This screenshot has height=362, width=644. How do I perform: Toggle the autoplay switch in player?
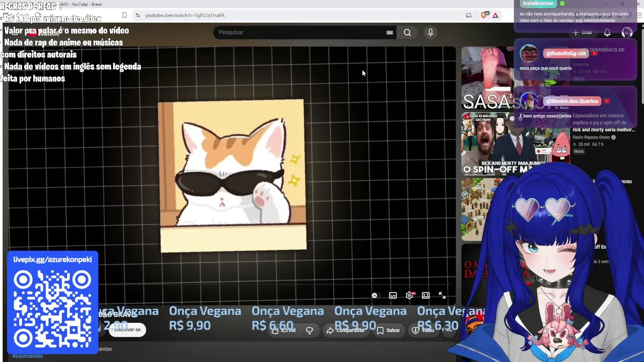(x=374, y=296)
